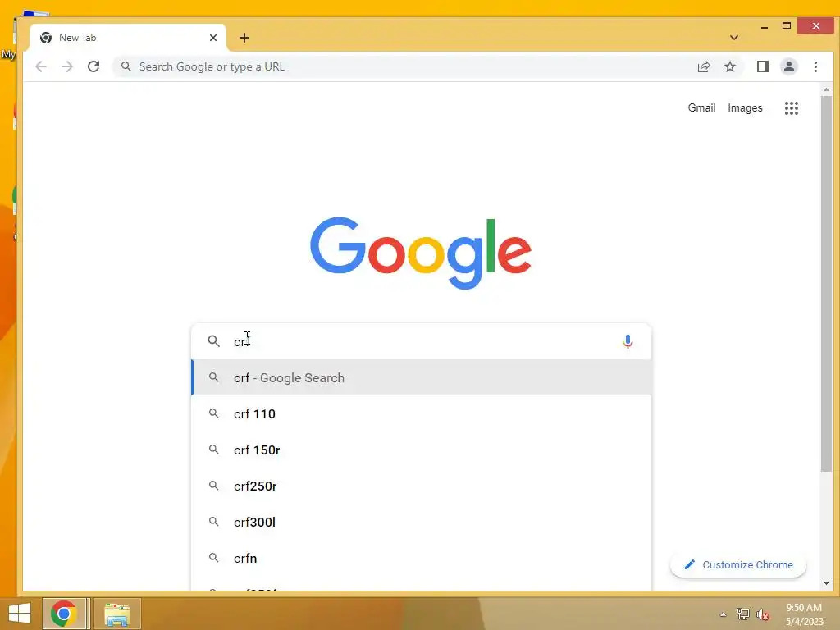Click the Chrome taskbar icon
The width and height of the screenshot is (840, 630).
pyautogui.click(x=64, y=614)
